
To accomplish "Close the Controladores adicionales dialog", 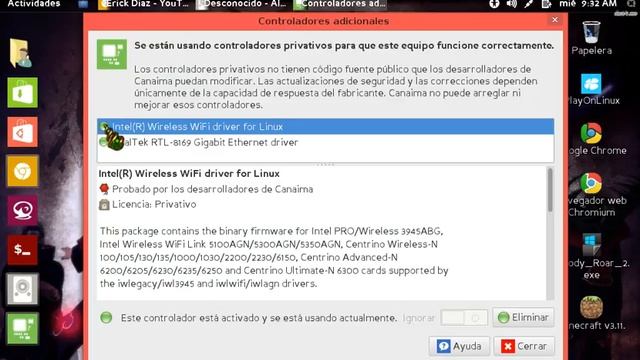I will click(x=555, y=20).
